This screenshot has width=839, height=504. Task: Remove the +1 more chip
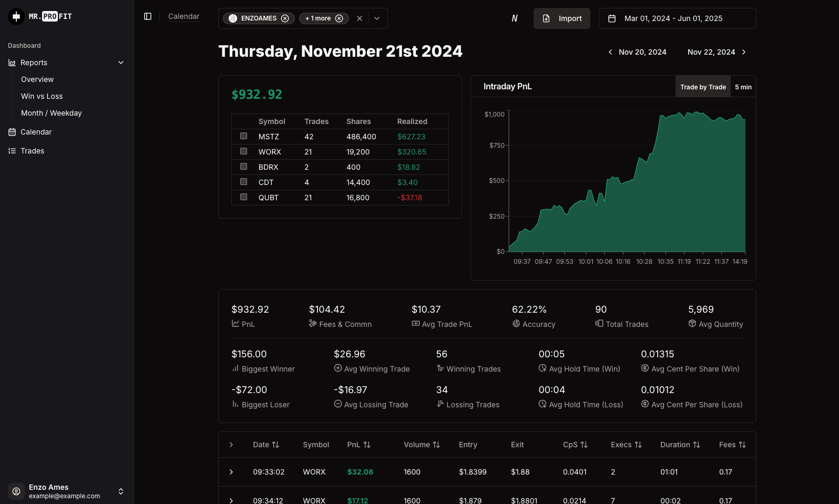tap(339, 18)
